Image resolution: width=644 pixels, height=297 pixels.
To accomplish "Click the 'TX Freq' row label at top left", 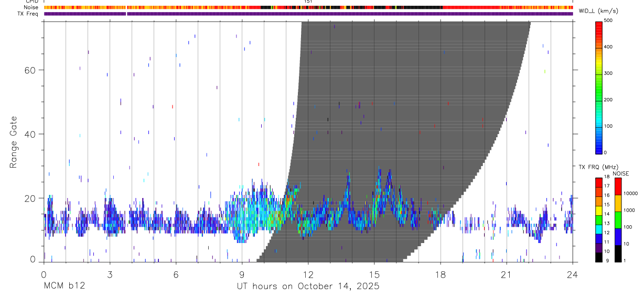I will tap(28, 14).
